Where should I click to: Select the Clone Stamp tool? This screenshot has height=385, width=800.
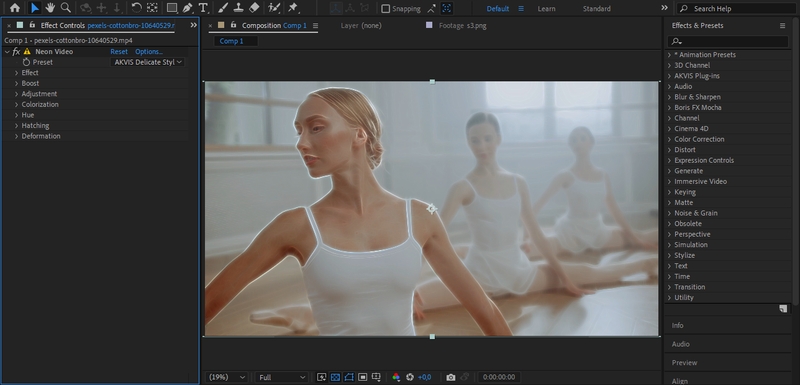(238, 8)
